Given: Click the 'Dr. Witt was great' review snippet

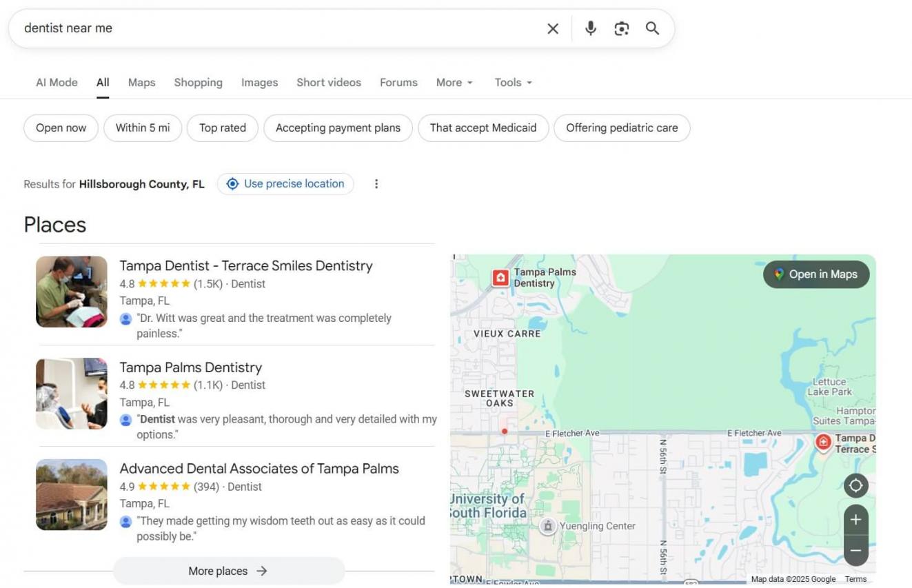Looking at the screenshot, I should click(264, 325).
